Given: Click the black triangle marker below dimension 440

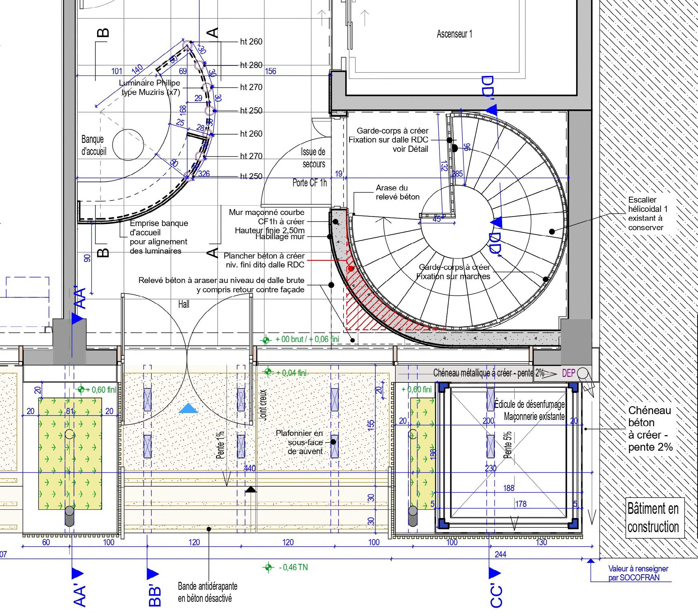Looking at the screenshot, I should click(x=251, y=489).
